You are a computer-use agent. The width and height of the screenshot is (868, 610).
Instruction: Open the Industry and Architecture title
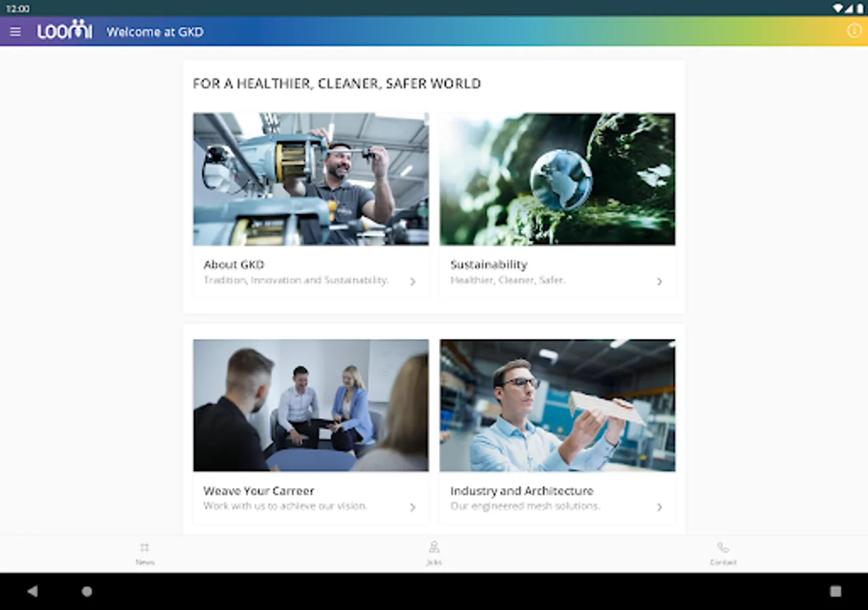pos(522,491)
